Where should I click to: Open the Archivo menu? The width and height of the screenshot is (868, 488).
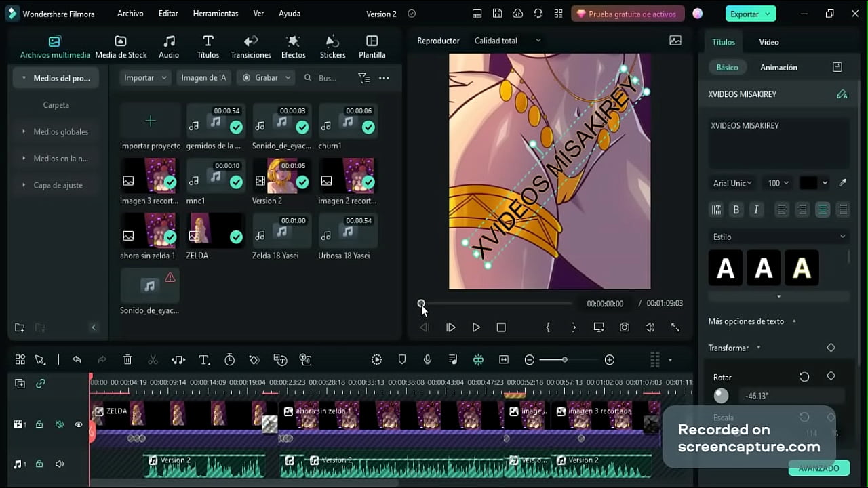pyautogui.click(x=130, y=14)
